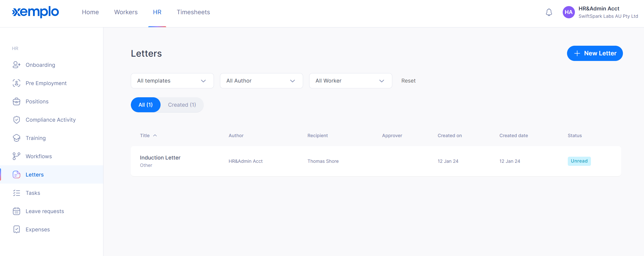Click the Created date column header

pyautogui.click(x=513, y=136)
